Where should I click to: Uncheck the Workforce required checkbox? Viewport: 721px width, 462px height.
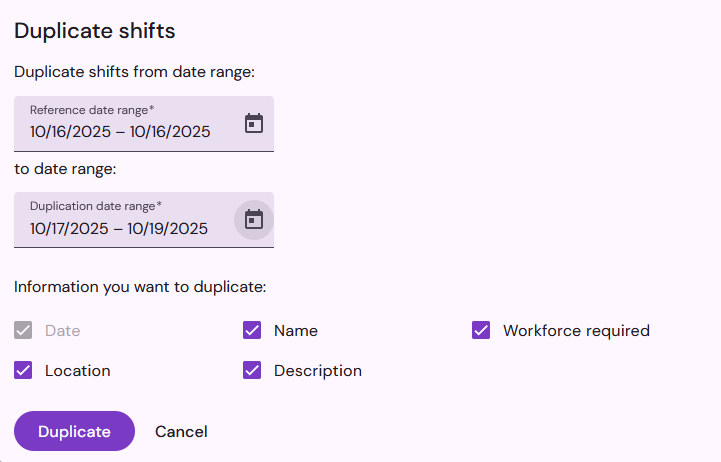tap(481, 330)
